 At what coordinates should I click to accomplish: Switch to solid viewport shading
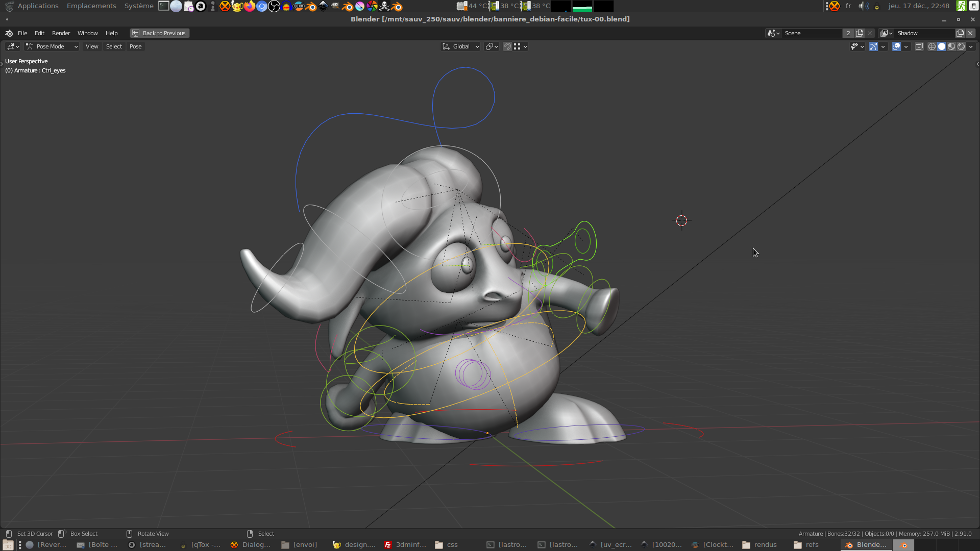[x=942, y=46]
